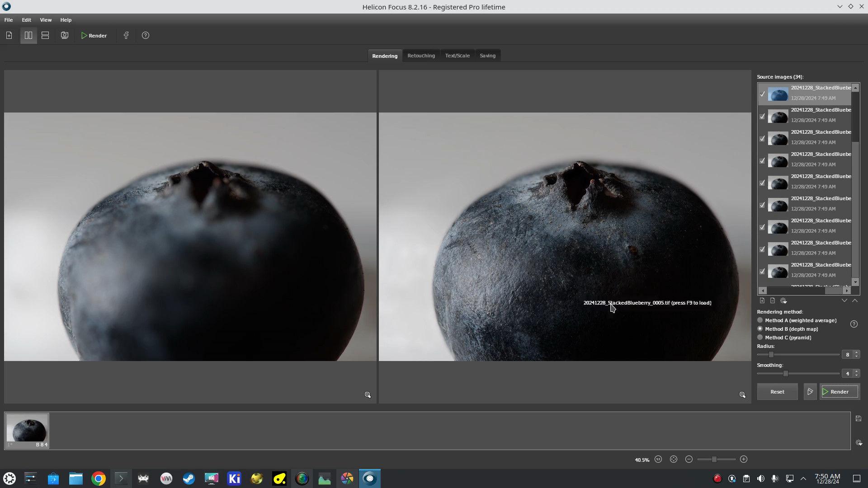
Task: Open the source list settings gear dropdown
Action: 784,301
